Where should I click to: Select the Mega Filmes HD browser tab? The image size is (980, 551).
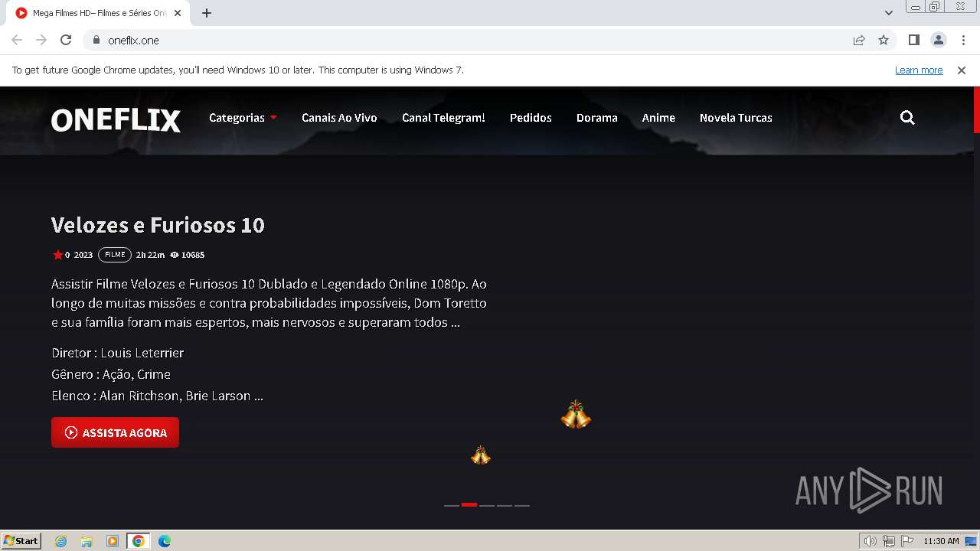click(x=100, y=13)
